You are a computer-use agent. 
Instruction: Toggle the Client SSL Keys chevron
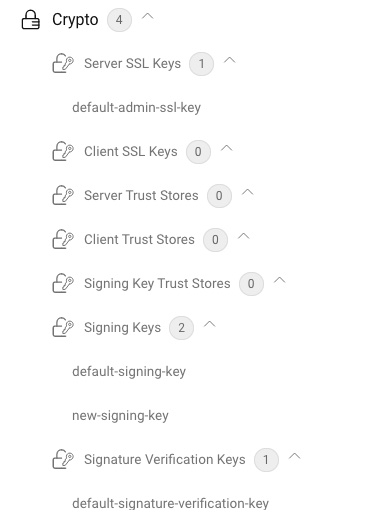[x=227, y=148]
